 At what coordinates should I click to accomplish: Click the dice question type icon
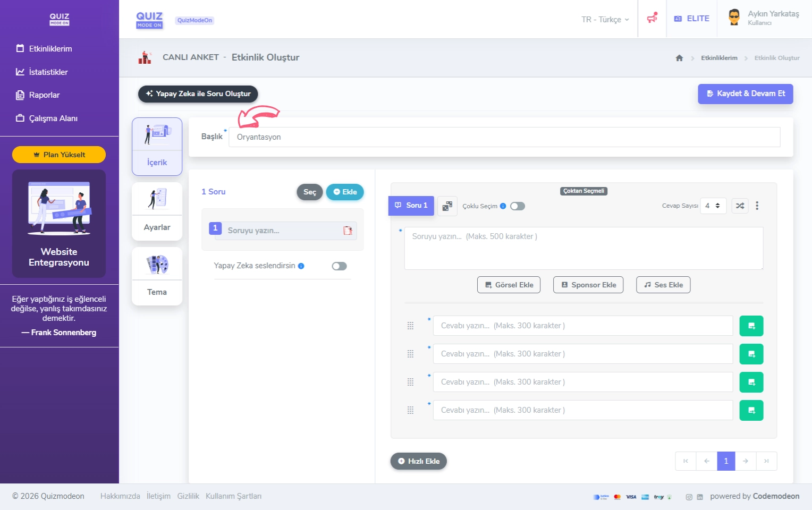[x=447, y=206]
